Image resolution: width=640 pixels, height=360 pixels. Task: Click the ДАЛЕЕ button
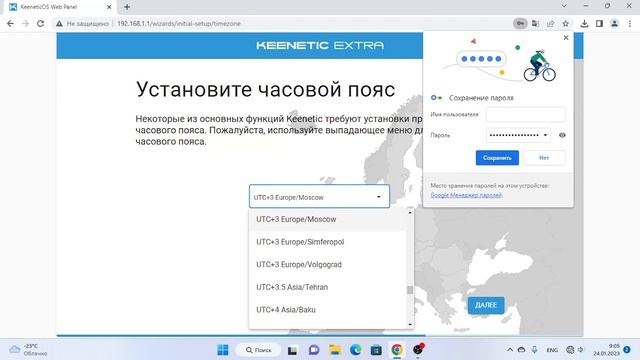click(486, 305)
